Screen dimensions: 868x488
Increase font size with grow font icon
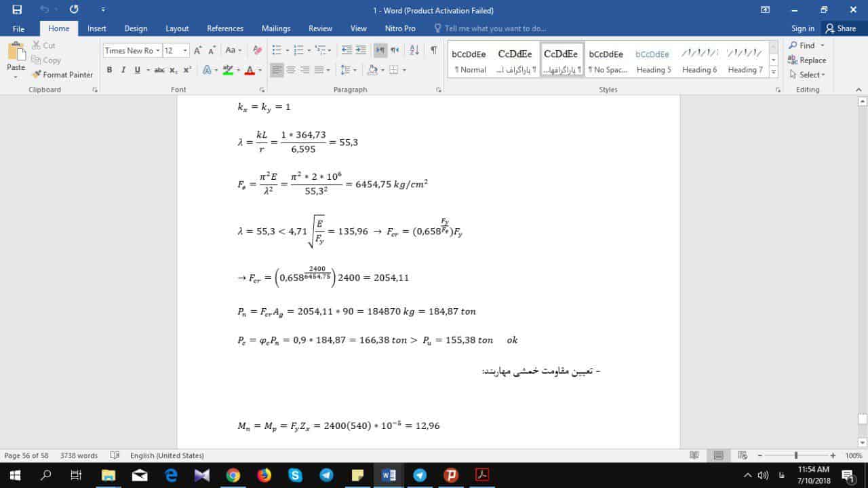click(197, 50)
